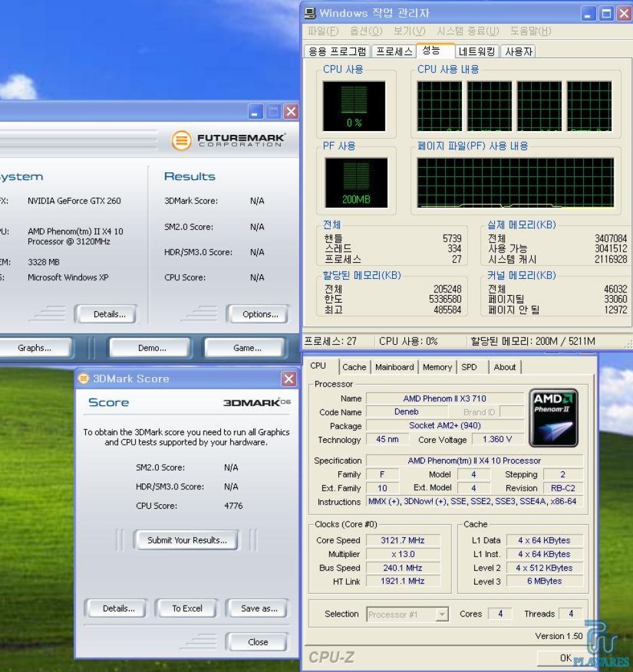
Task: Open the 옵션(O) menu
Action: (x=366, y=31)
